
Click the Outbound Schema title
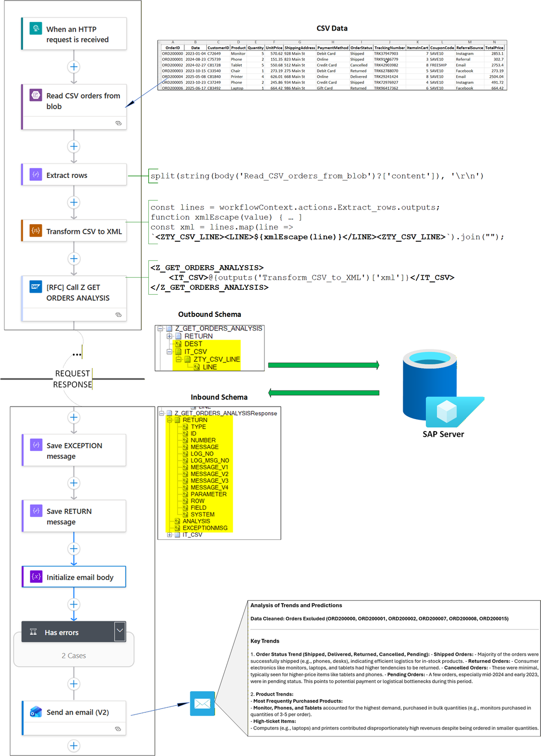pos(209,314)
